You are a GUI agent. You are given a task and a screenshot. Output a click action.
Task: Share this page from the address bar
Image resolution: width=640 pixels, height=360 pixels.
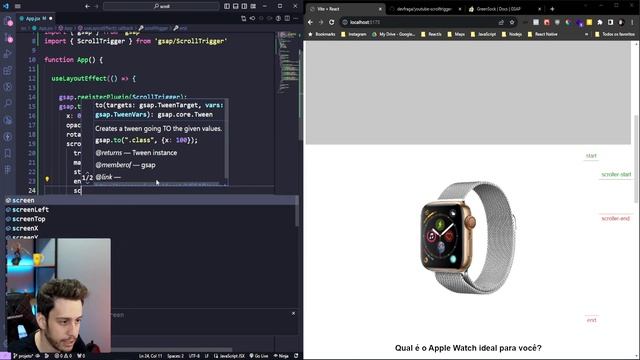(501, 22)
